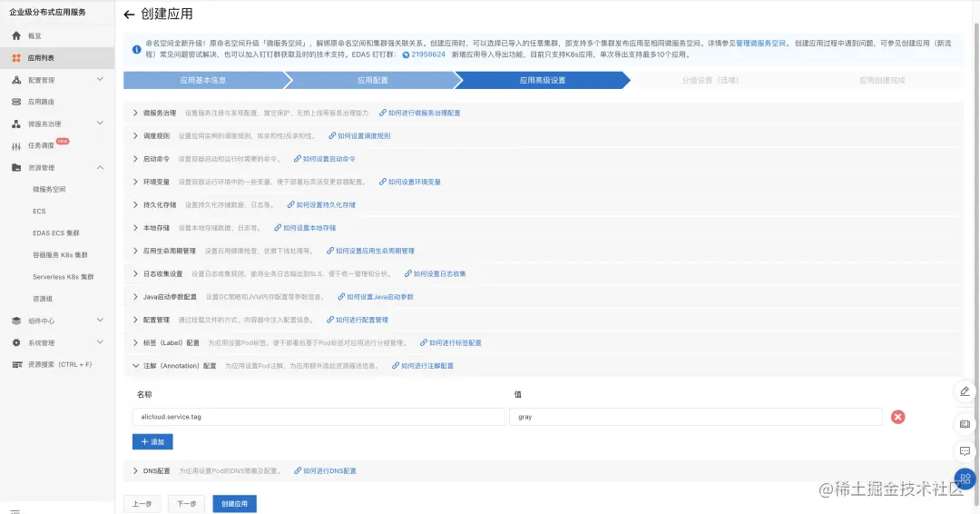980x514 pixels.
Task: Click the DingTalk icon before 21958624
Action: pyautogui.click(x=406, y=54)
